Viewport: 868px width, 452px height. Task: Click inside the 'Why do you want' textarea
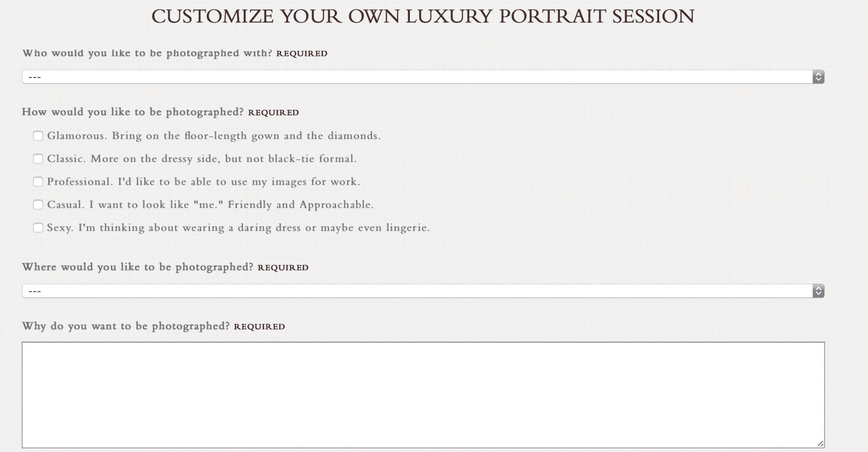pos(423,395)
